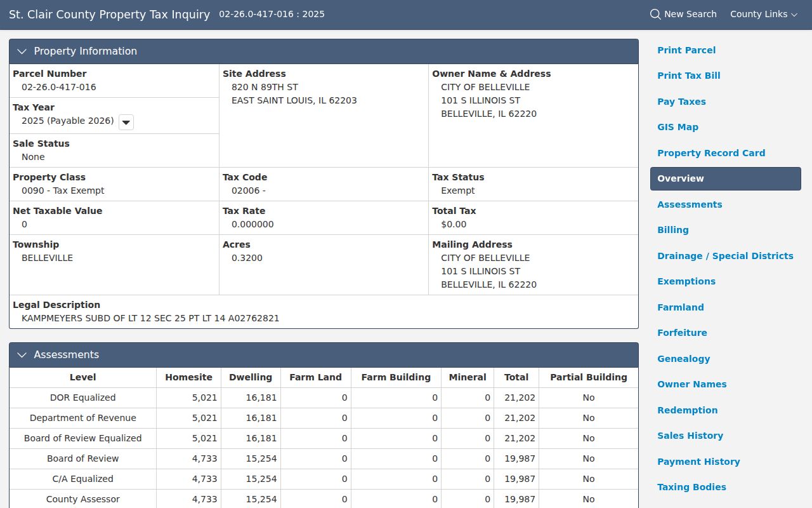Screen dimensions: 812x508
Task: View the Sales History section
Action: [690, 436]
